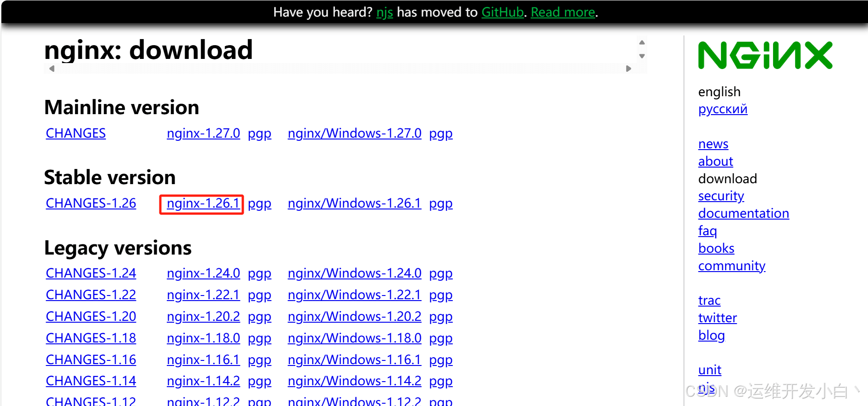Click the heading scroll down arrow
Image resolution: width=868 pixels, height=406 pixels.
point(642,56)
